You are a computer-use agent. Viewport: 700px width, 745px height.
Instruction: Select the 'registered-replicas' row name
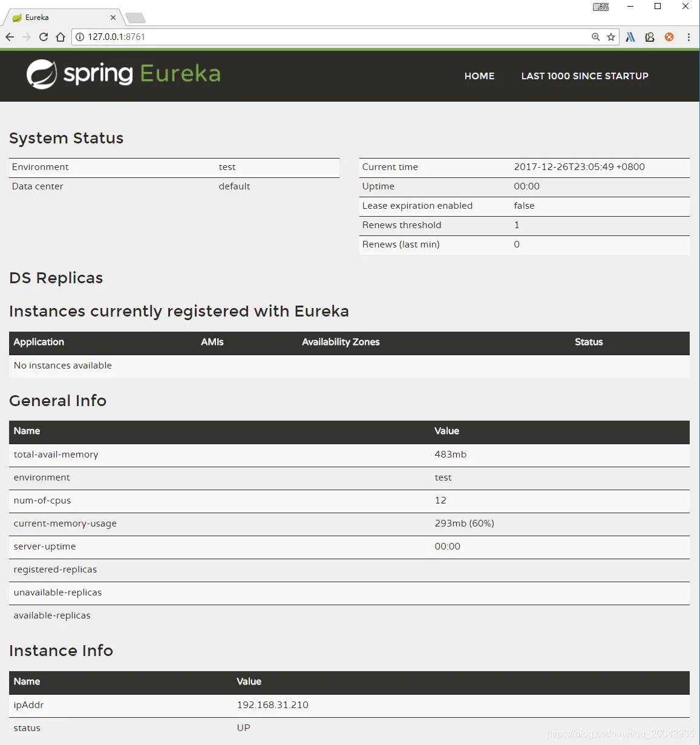coord(55,569)
